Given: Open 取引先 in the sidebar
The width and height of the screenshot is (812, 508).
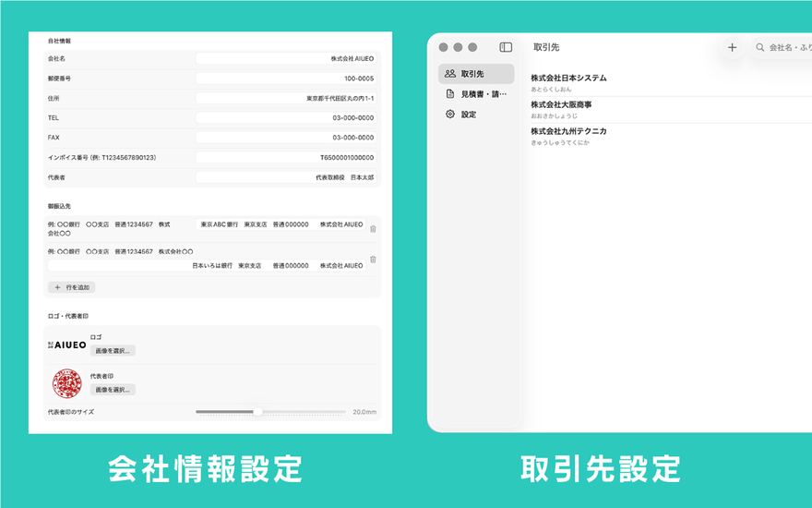Looking at the screenshot, I should (x=476, y=74).
